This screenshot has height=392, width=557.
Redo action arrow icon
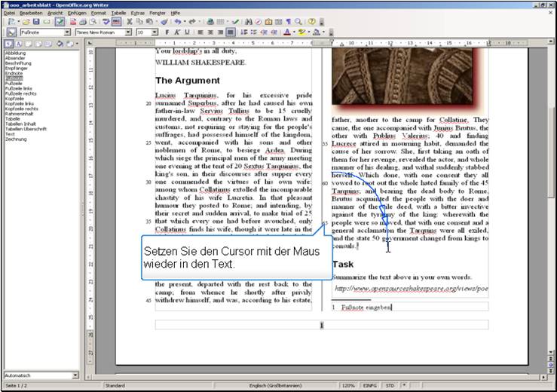(x=192, y=22)
